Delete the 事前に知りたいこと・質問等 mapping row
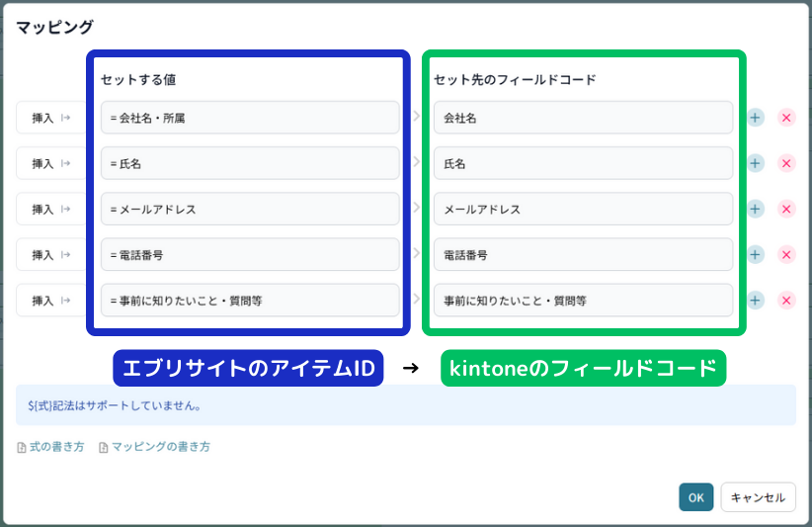This screenshot has height=528, width=812. (x=786, y=300)
